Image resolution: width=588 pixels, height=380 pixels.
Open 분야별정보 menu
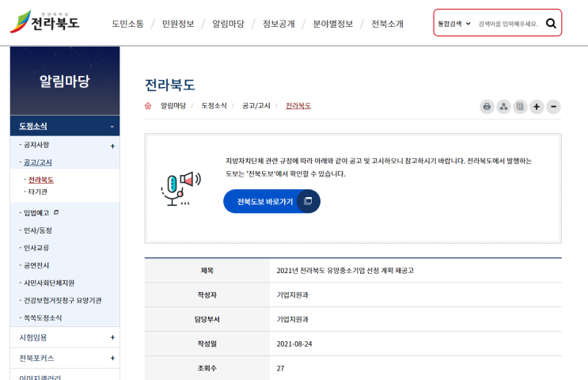pyautogui.click(x=333, y=24)
